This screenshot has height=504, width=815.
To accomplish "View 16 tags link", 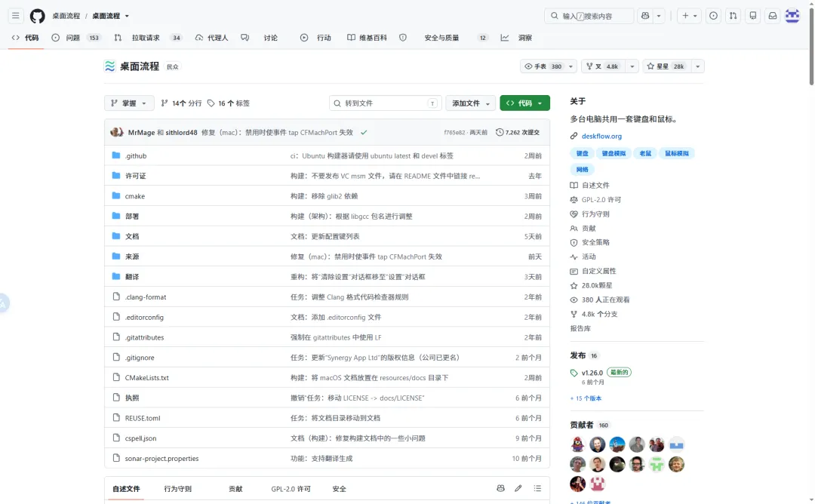I will 229,103.
